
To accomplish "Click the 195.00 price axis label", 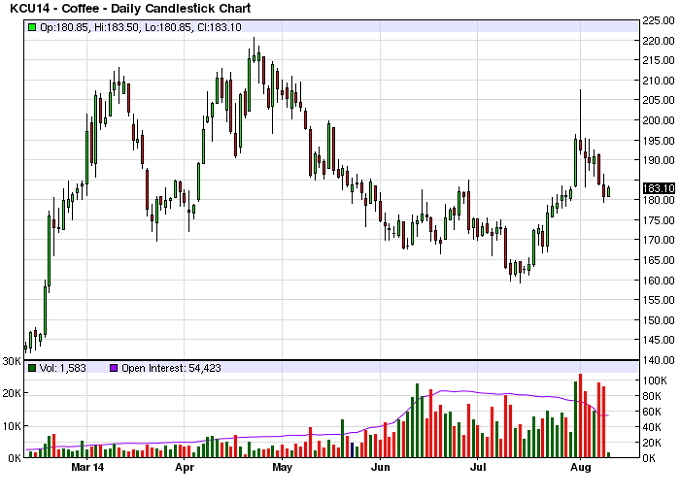I will (658, 141).
